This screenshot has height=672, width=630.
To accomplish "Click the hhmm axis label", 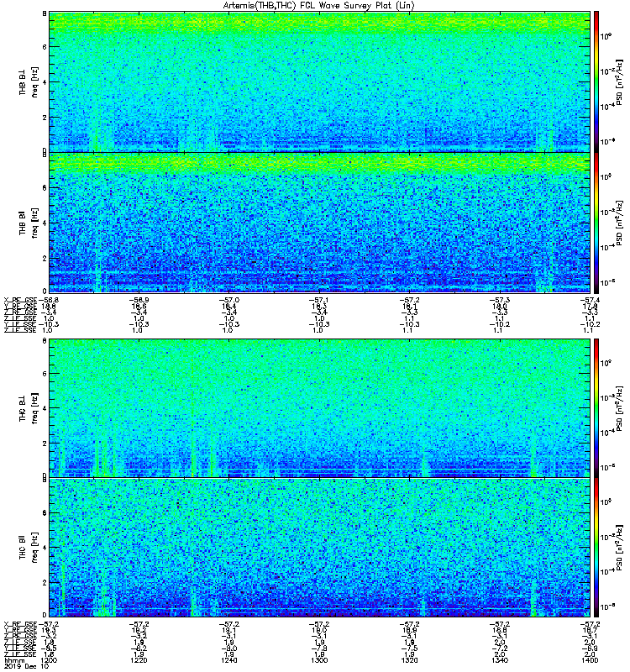I will point(14,661).
